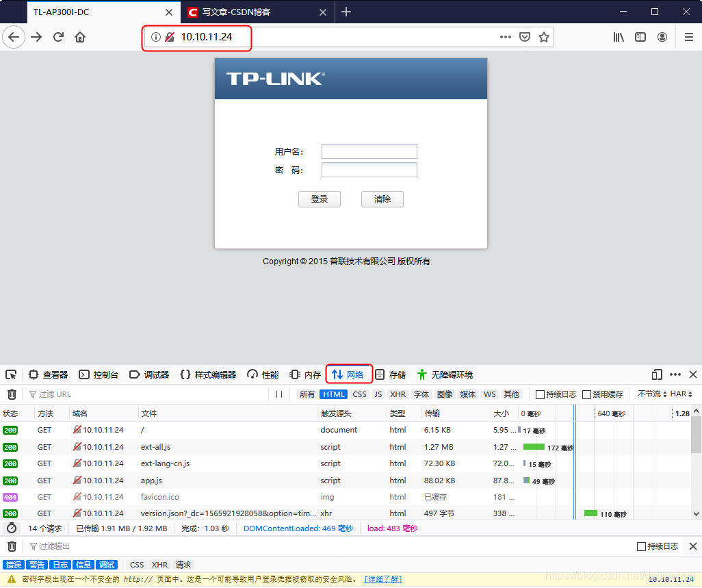Click the 过滤 URL filter field
702x588 pixels.
pyautogui.click(x=148, y=394)
